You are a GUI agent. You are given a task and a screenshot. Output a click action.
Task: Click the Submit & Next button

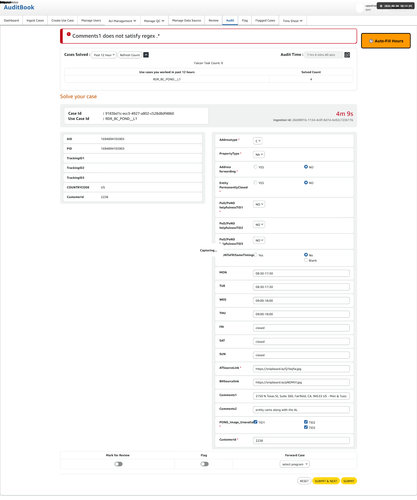326,481
